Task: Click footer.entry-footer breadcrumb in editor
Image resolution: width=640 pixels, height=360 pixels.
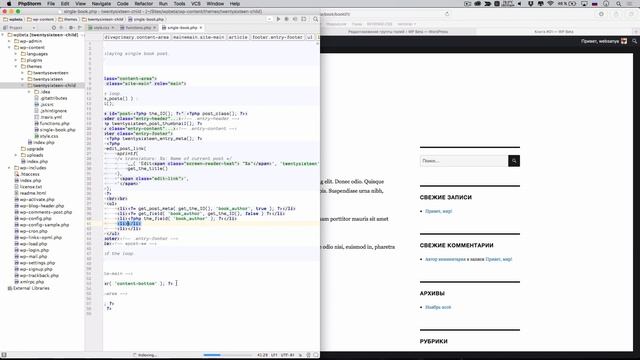Action: pos(277,37)
